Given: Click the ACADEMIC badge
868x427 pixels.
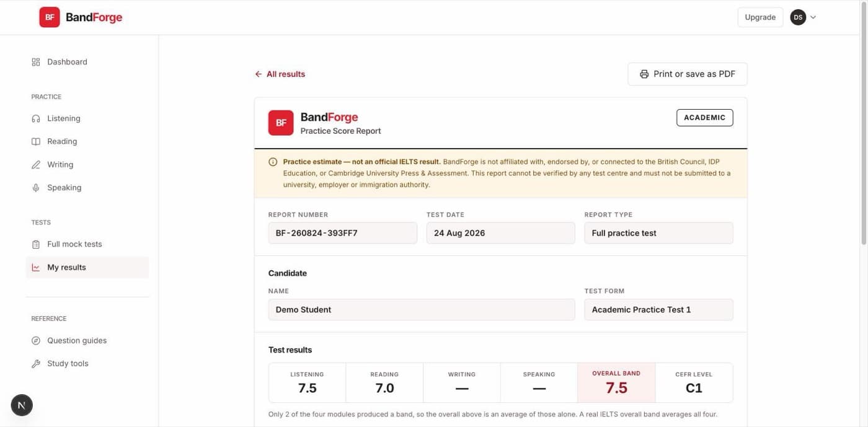Looking at the screenshot, I should (x=705, y=118).
